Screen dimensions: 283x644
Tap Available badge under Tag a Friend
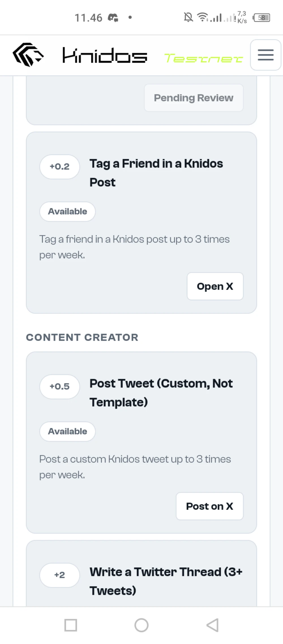[x=67, y=211]
